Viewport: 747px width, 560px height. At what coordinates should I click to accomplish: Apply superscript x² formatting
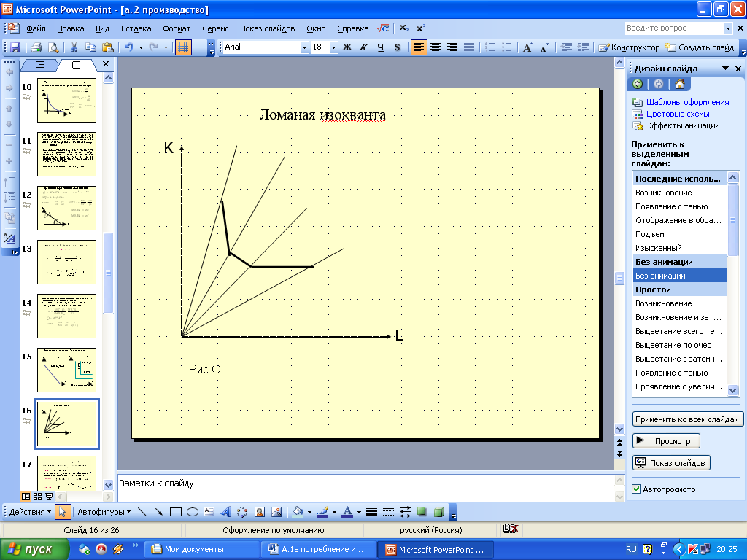pyautogui.click(x=421, y=28)
